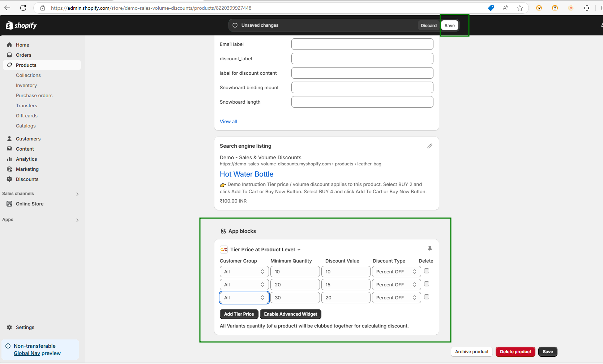Click the Shopify logo in header
This screenshot has width=603, height=364.
pyautogui.click(x=21, y=25)
